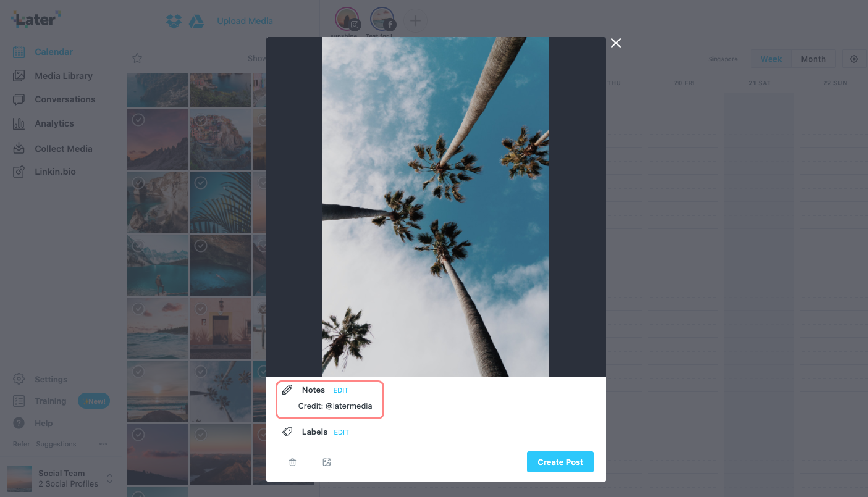The height and width of the screenshot is (497, 868).
Task: Import media from Google Drive icon
Action: tap(196, 21)
